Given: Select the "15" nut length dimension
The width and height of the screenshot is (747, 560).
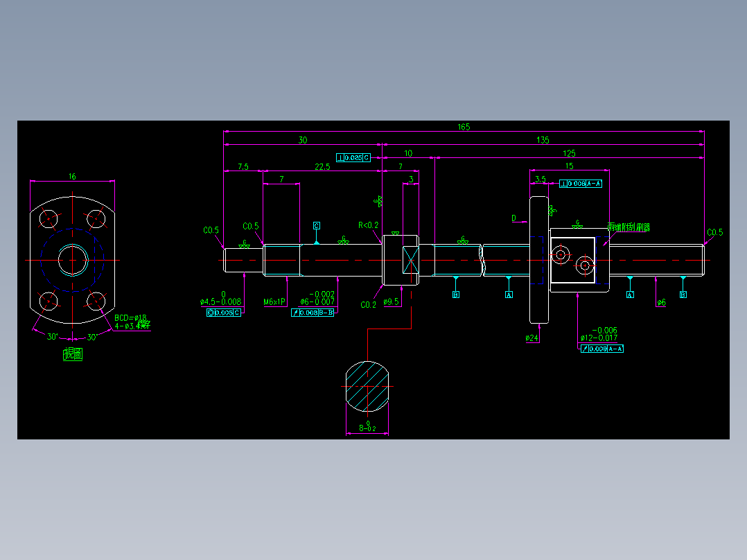Looking at the screenshot, I should point(570,166).
